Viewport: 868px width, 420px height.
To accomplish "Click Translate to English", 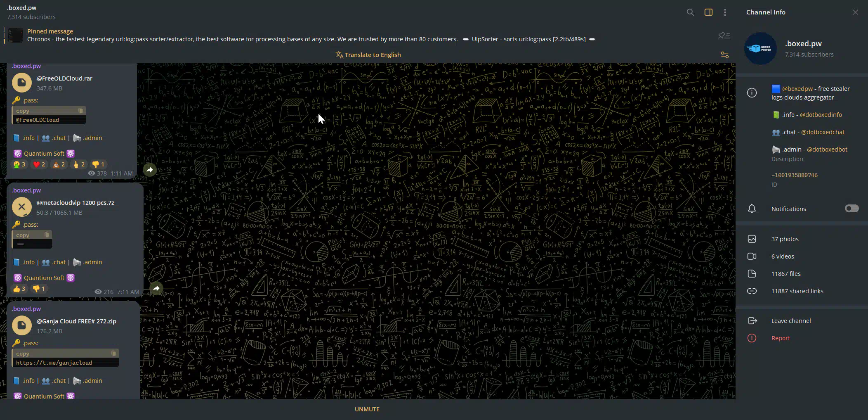I will (x=368, y=55).
